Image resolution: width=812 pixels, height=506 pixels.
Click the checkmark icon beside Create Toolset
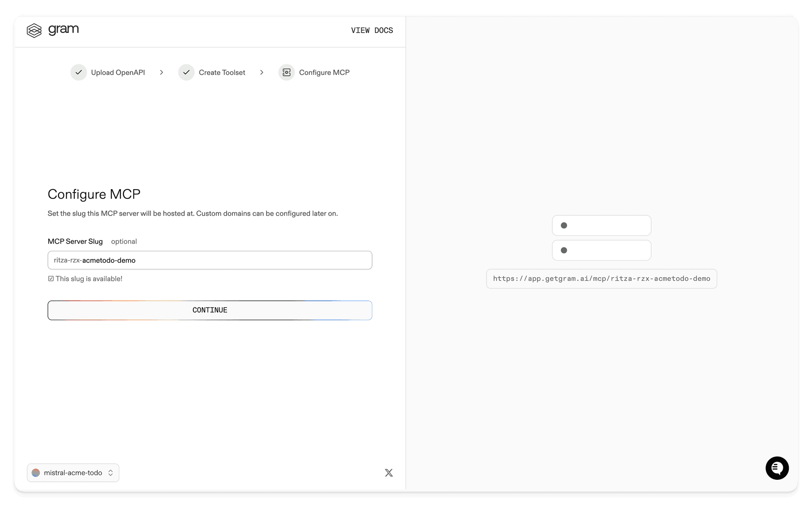click(187, 72)
